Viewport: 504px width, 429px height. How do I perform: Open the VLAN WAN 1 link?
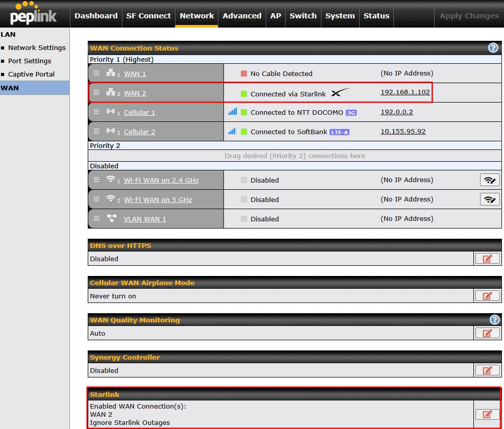(145, 219)
